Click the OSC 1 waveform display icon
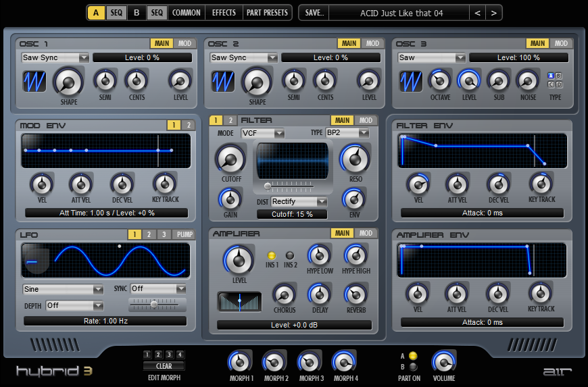The height and width of the screenshot is (387, 588). tap(34, 81)
